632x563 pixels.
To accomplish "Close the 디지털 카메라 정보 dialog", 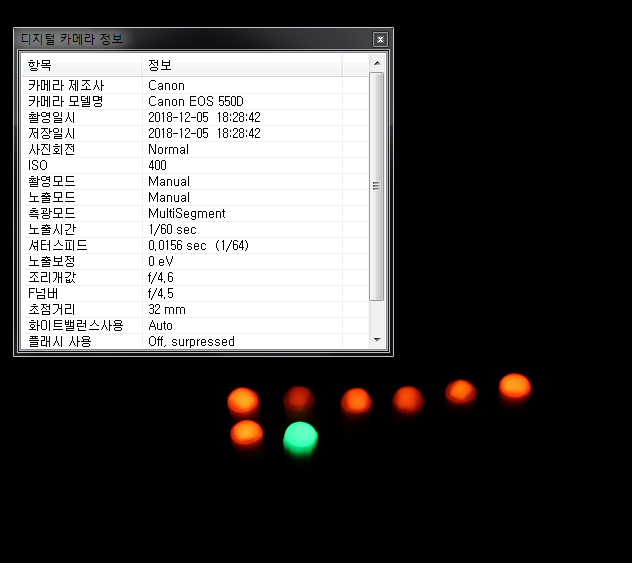I will pos(380,39).
